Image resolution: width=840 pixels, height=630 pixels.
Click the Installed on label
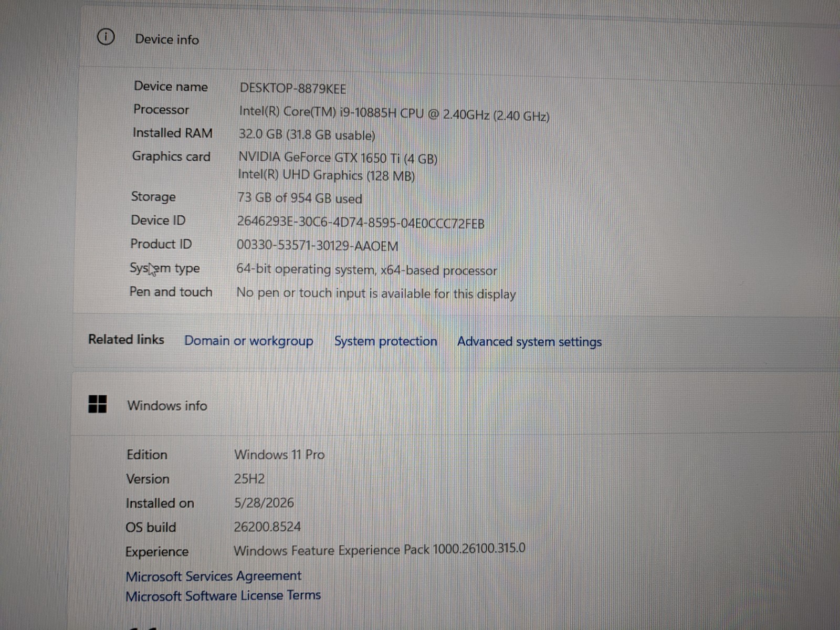[160, 503]
